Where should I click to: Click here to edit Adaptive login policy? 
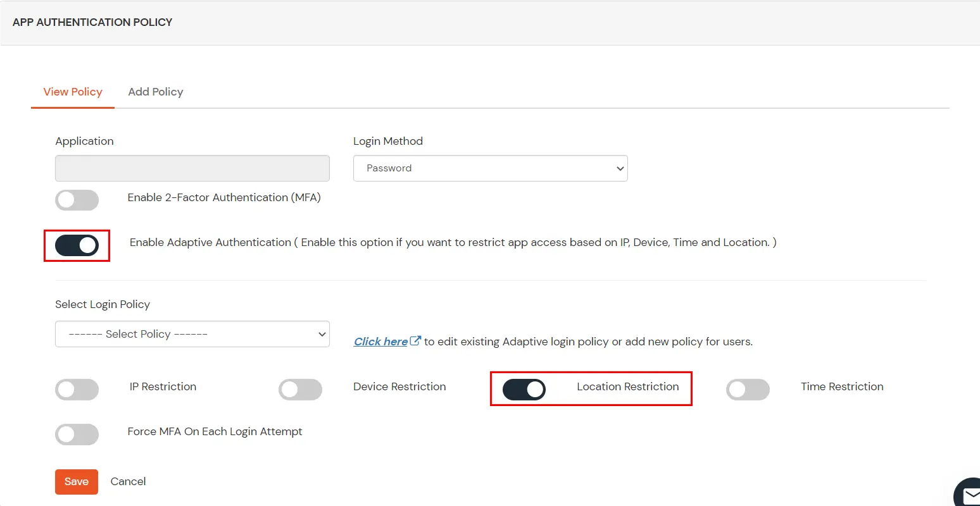click(380, 341)
